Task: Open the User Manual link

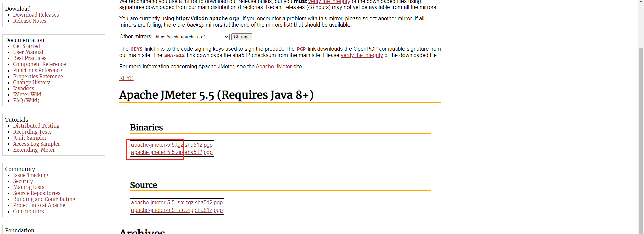Action: coord(28,52)
